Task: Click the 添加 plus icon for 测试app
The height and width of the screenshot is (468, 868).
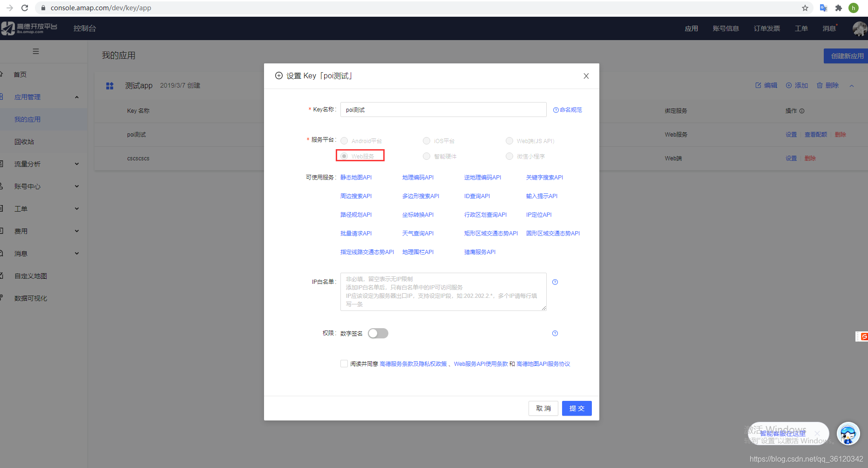Action: 789,85
